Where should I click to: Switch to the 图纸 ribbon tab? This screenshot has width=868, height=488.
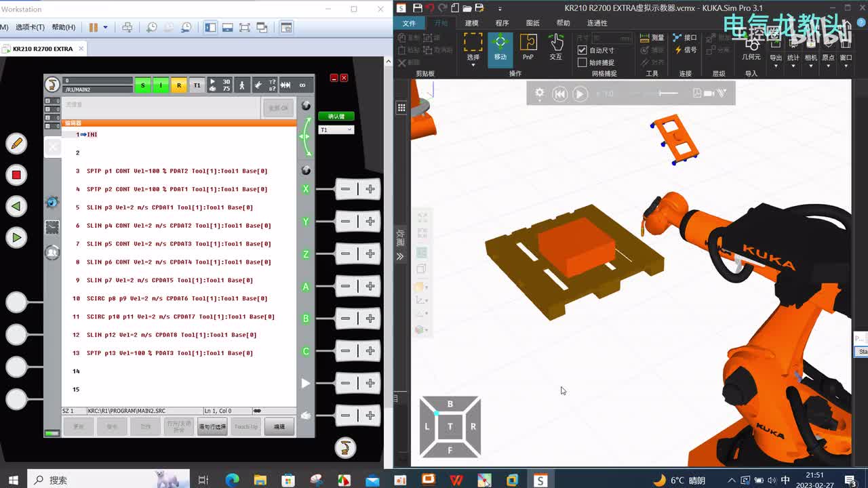[x=533, y=23]
